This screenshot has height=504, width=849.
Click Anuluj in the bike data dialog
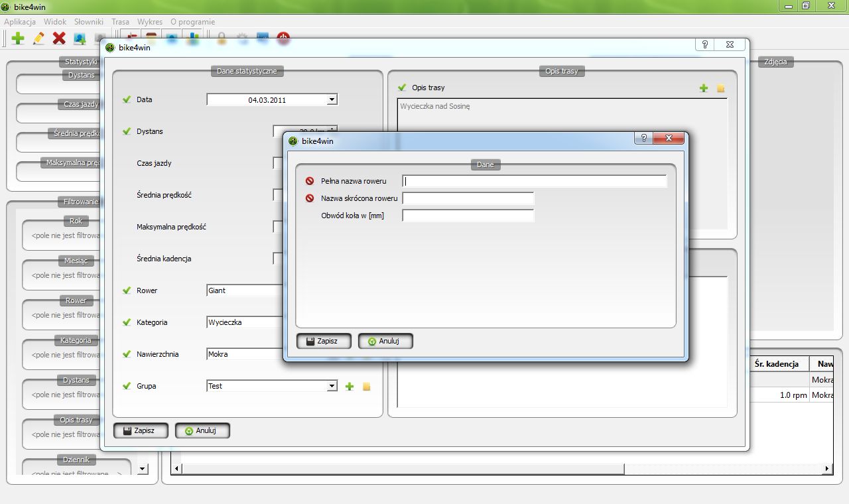coord(385,341)
